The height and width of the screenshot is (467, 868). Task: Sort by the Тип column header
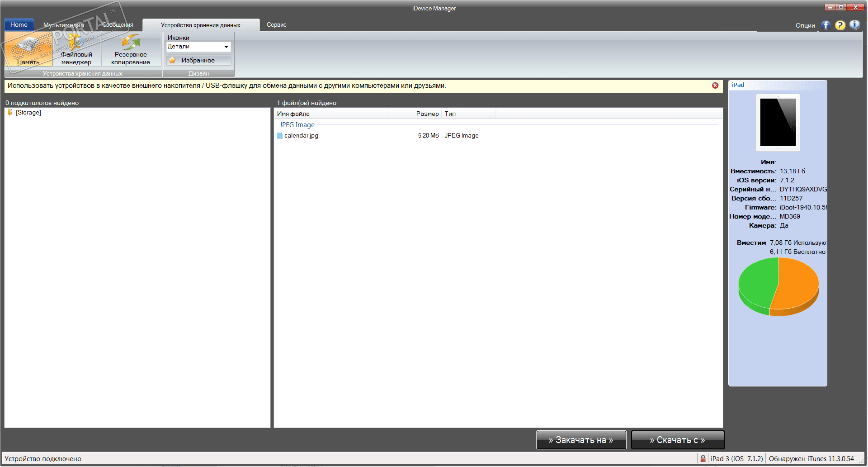pos(469,114)
